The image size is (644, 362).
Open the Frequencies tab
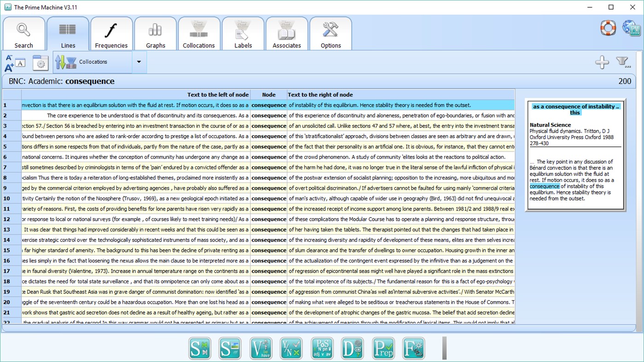point(111,34)
